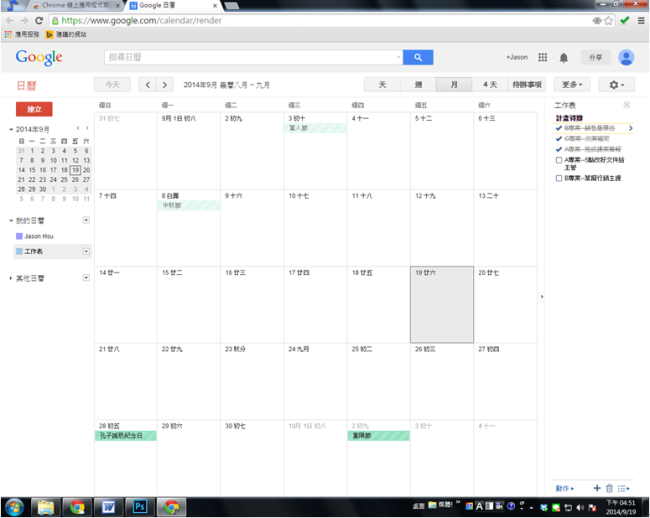
Task: Toggle the Jason Hsu calendar color box
Action: [x=19, y=236]
